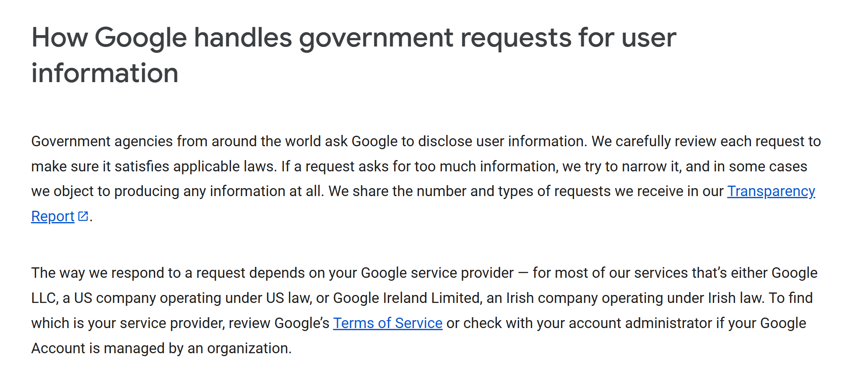The height and width of the screenshot is (375, 868).
Task: Click the Report link on the fourth line
Action: [53, 216]
